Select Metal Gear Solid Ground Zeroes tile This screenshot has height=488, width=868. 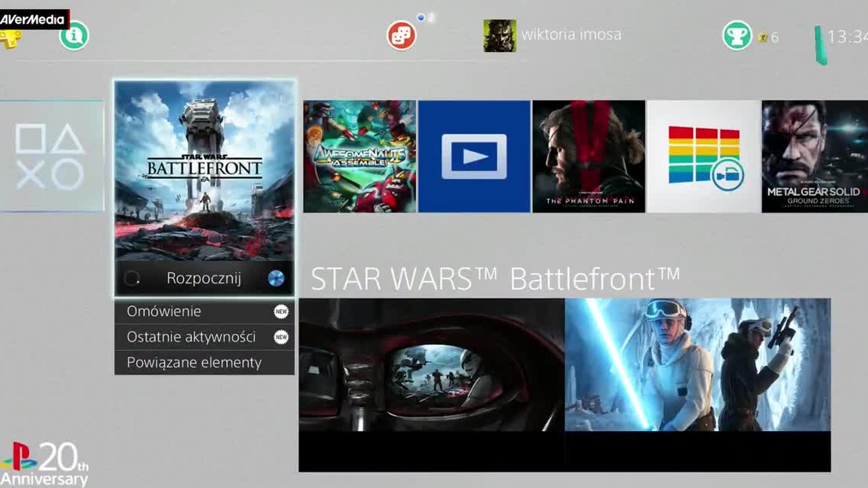click(x=814, y=157)
